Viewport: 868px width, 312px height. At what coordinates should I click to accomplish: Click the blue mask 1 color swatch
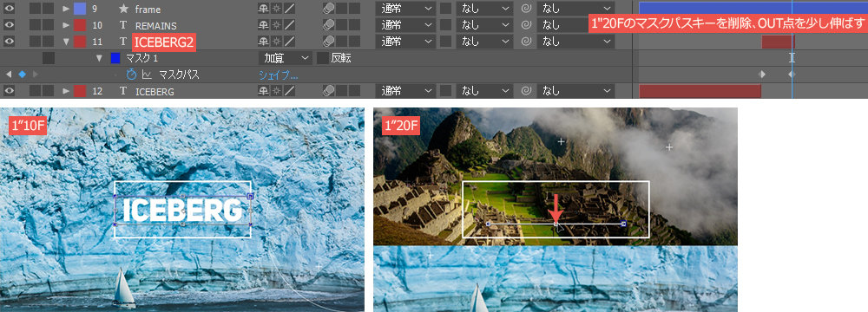115,58
